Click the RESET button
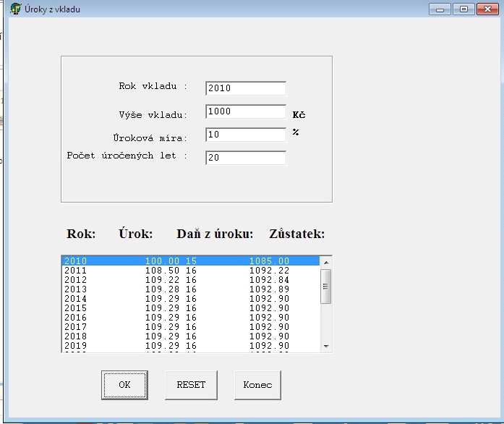 (191, 385)
